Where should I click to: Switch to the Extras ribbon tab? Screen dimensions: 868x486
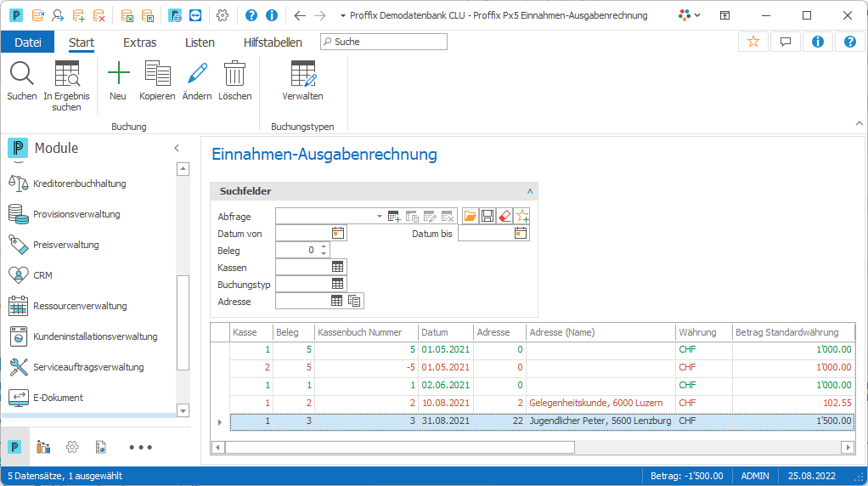139,42
